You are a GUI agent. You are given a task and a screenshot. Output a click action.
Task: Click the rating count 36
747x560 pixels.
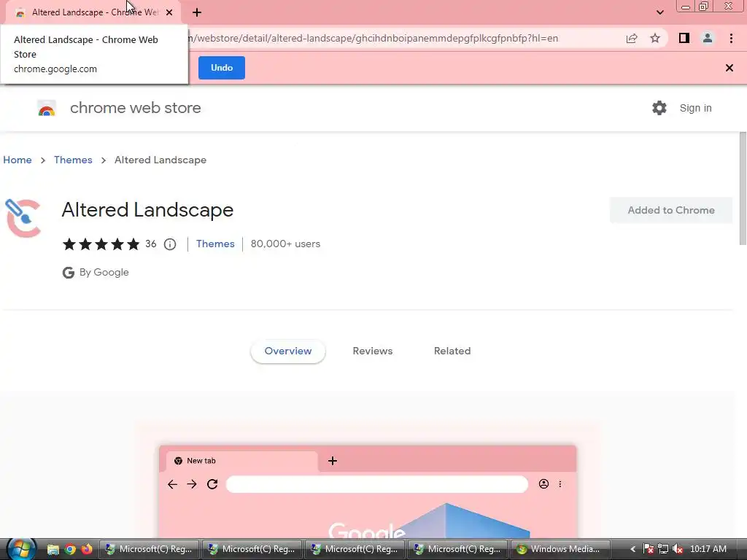(x=150, y=244)
